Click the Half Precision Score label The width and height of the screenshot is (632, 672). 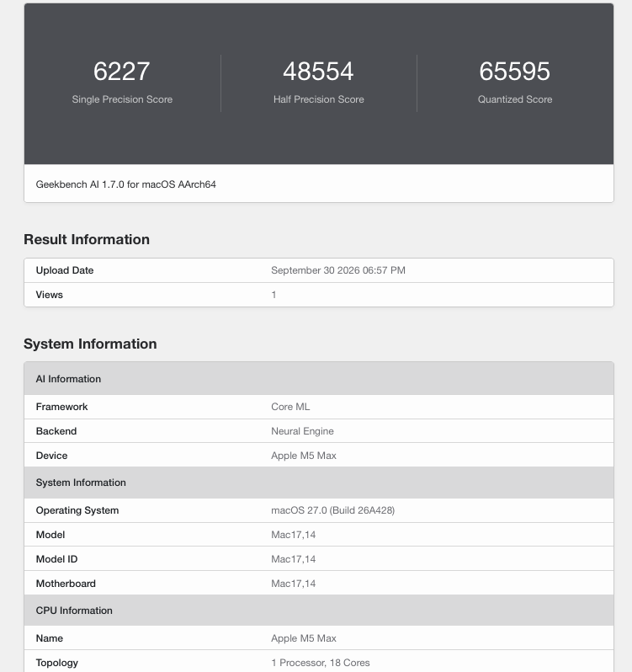click(x=319, y=99)
